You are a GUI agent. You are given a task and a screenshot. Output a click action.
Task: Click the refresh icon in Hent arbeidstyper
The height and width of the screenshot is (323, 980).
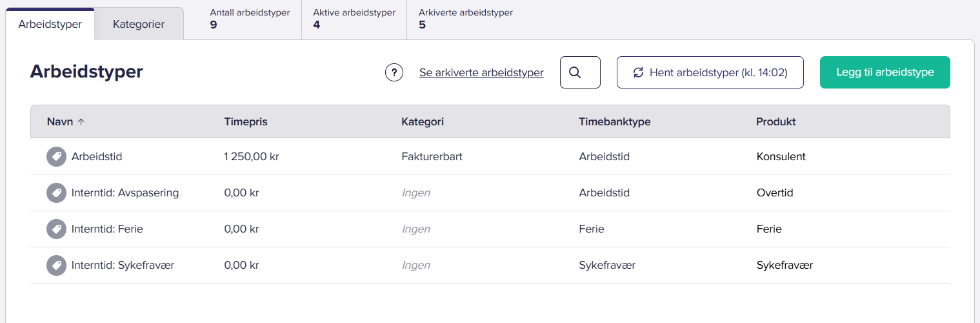pyautogui.click(x=638, y=72)
